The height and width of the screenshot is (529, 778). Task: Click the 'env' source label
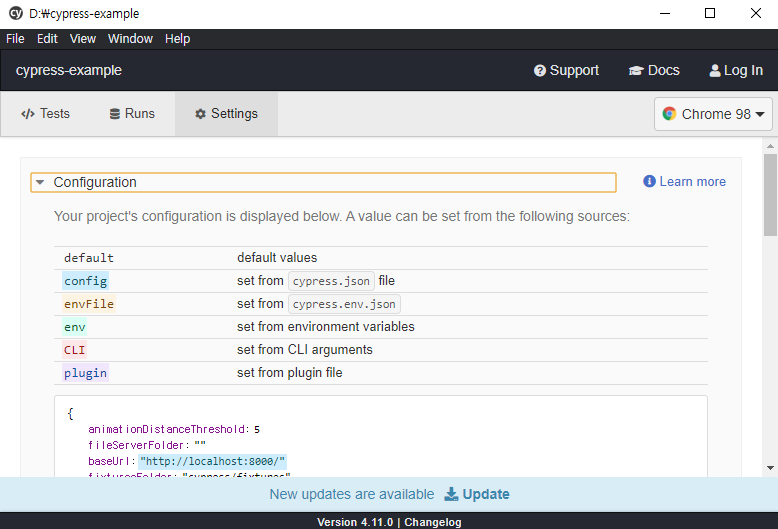74,327
